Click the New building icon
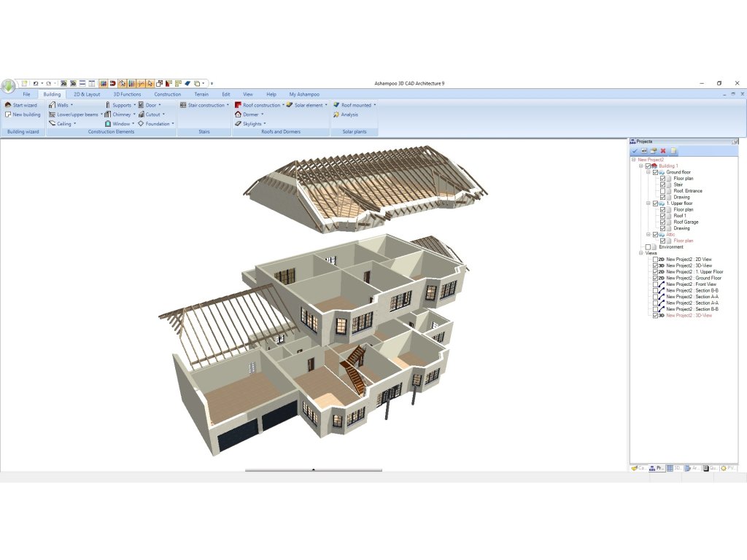Image resolution: width=747 pixels, height=560 pixels. 8,114
